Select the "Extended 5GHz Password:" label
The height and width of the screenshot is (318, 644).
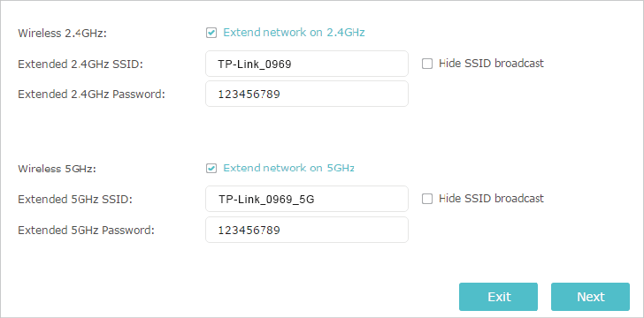coord(87,231)
